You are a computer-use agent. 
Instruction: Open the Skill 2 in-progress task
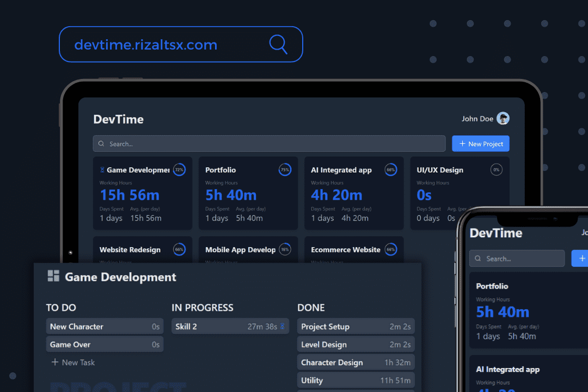pyautogui.click(x=230, y=326)
